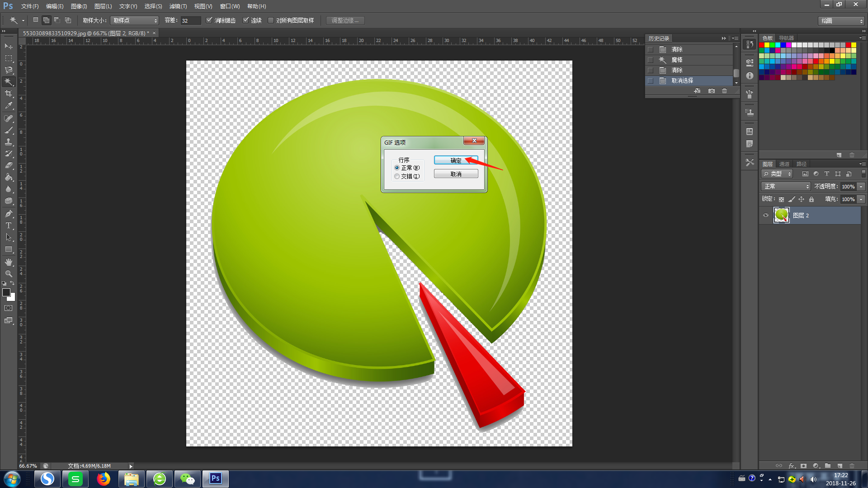
Task: Enable sample all layers checkbox
Action: point(271,20)
